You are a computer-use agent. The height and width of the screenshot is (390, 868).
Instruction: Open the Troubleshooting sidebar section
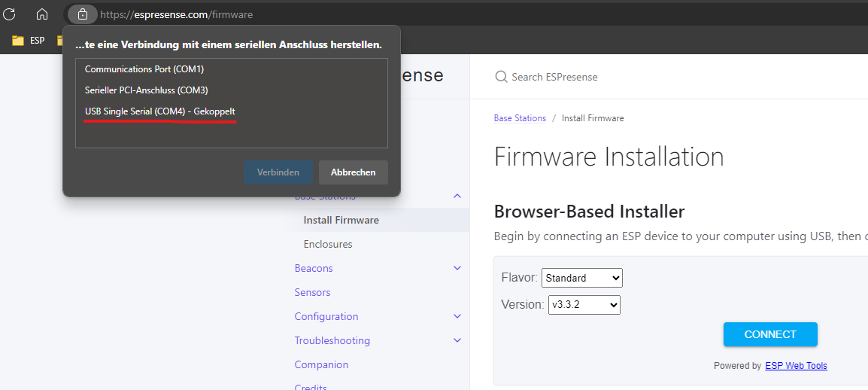click(x=332, y=341)
